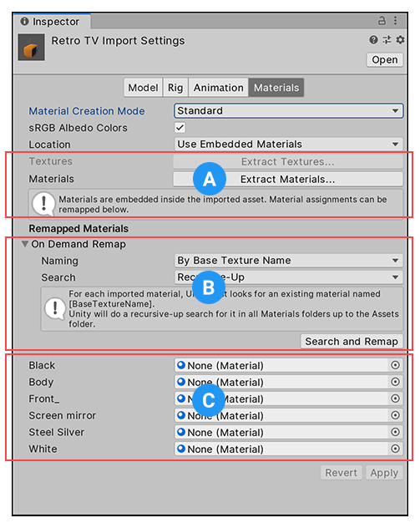Click the Extract Materials button

click(288, 179)
